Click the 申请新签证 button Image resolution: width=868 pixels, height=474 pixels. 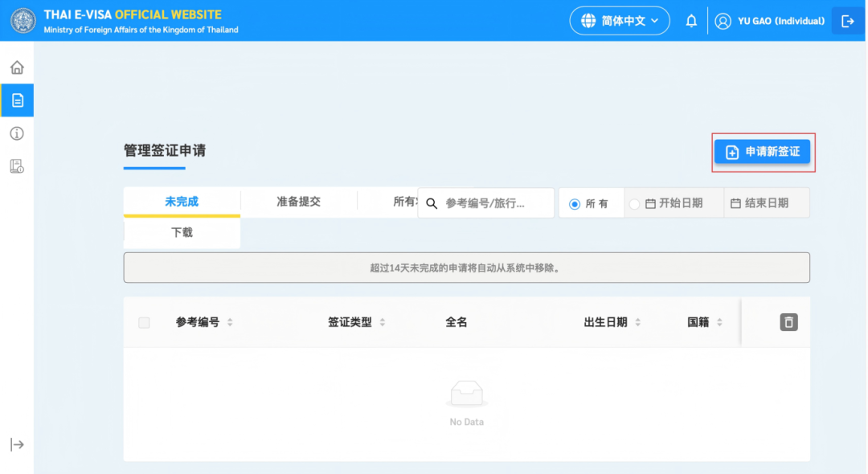click(762, 152)
